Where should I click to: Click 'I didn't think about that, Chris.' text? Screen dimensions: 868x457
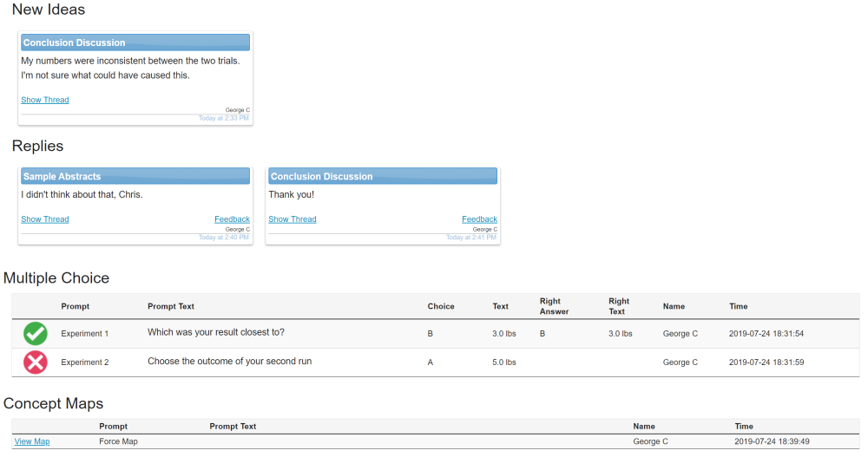click(x=82, y=195)
